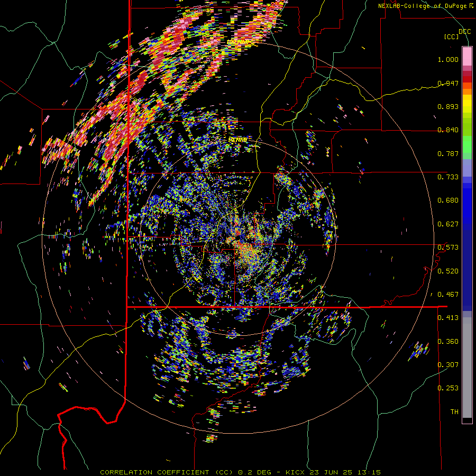This screenshot has width=476, height=476.
Task: Click the 0.573 legend value
Action: [448, 248]
